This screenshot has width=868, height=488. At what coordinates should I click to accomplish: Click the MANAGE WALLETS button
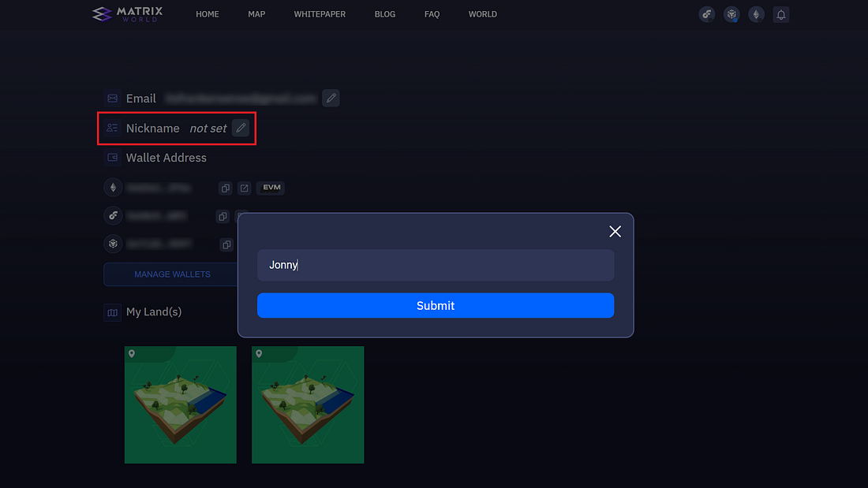(172, 274)
